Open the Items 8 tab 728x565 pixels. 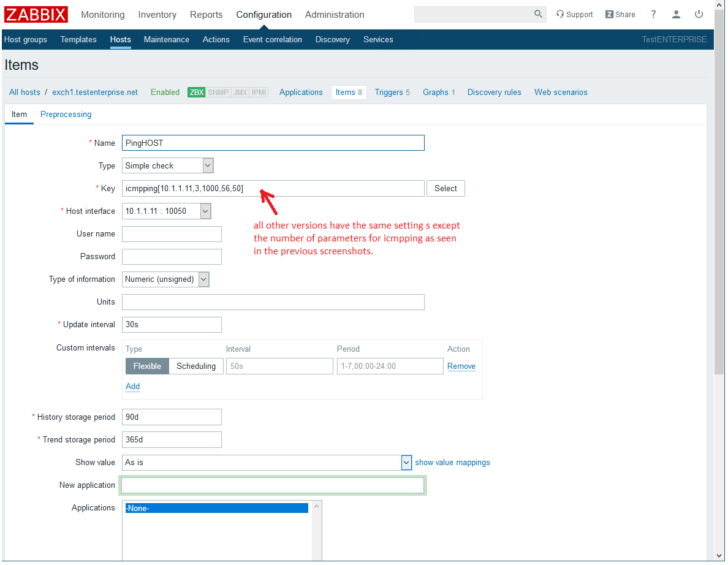(x=349, y=93)
